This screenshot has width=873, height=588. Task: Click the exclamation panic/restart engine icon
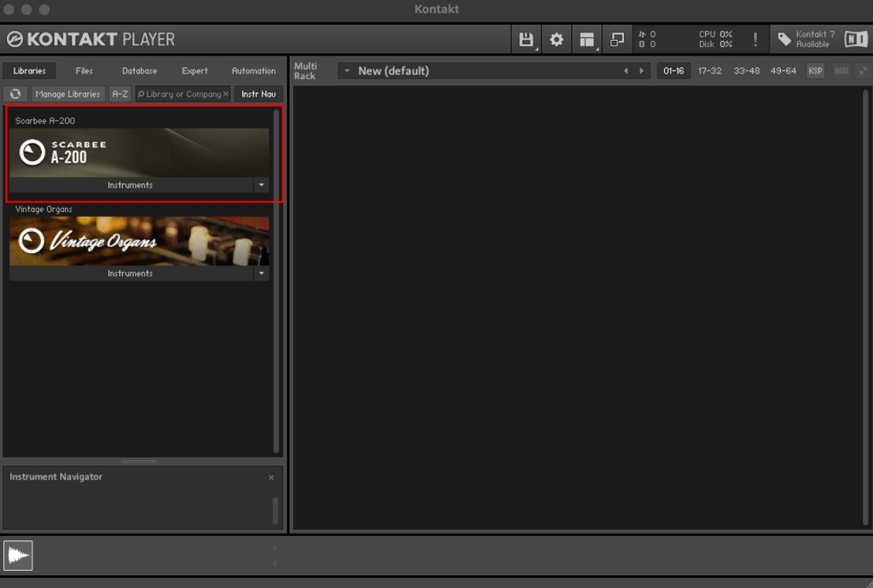click(x=755, y=39)
